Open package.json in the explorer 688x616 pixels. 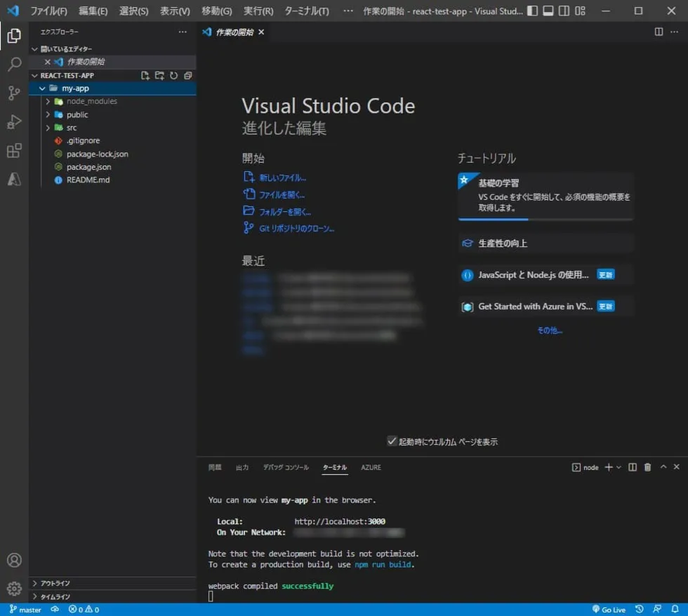click(x=88, y=167)
